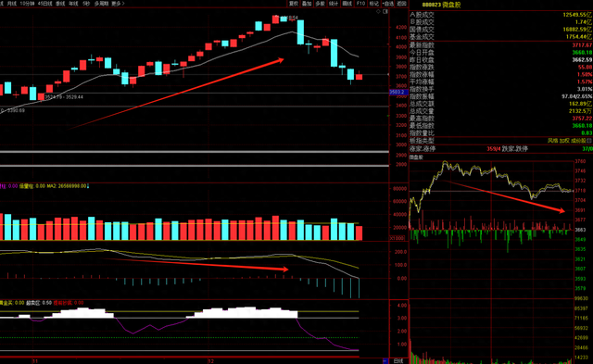The width and height of the screenshot is (593, 364).
Task: Click the 复权 adjustment toolbar button
Action: click(x=294, y=4)
